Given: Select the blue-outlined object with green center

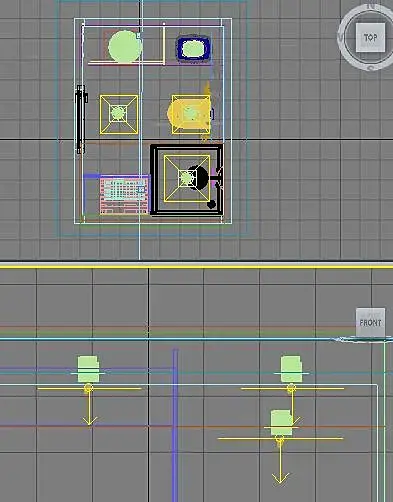Looking at the screenshot, I should 193,49.
